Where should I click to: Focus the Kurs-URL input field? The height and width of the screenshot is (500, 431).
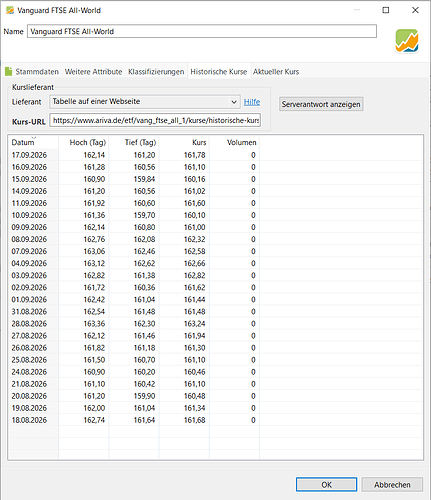pyautogui.click(x=155, y=120)
